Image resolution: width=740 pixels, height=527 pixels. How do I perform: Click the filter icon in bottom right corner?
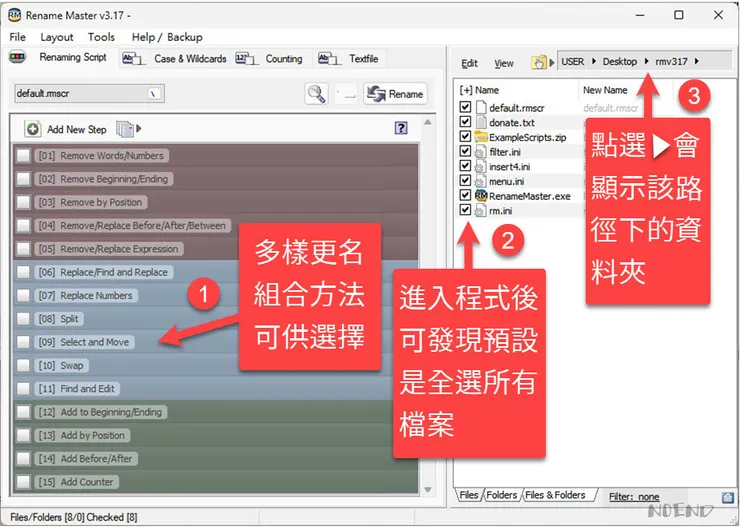[727, 497]
